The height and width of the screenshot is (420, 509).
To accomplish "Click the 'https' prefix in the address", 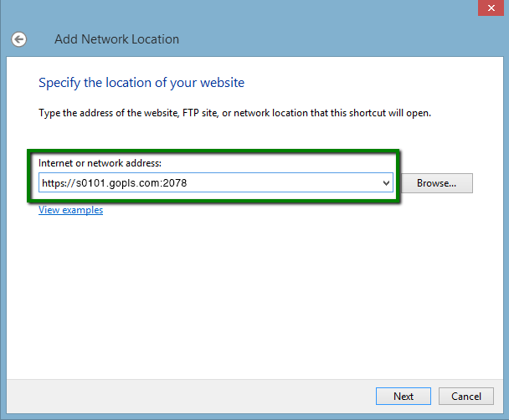I will pyautogui.click(x=54, y=183).
